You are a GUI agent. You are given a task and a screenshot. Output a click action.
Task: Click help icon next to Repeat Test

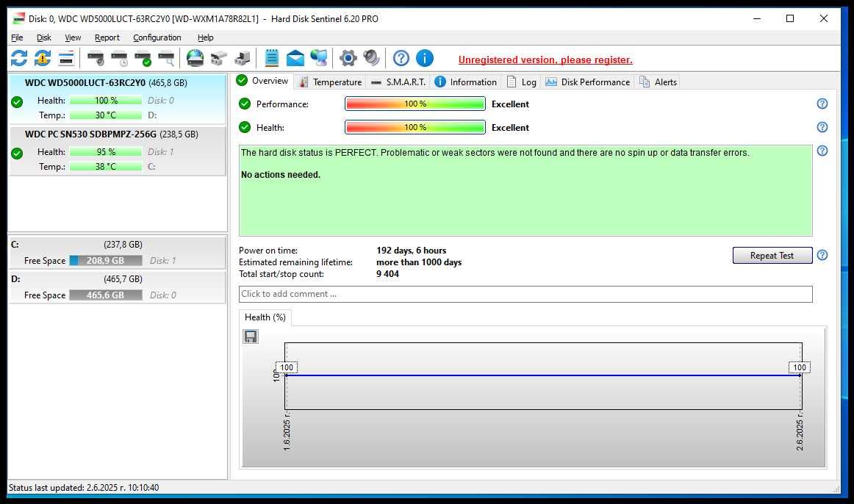[822, 255]
